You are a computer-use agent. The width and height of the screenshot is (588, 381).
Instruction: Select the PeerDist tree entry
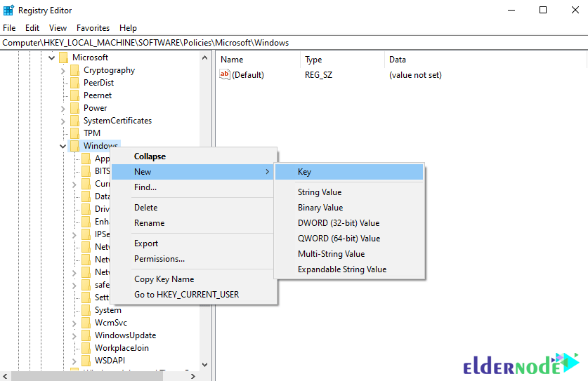tap(98, 83)
